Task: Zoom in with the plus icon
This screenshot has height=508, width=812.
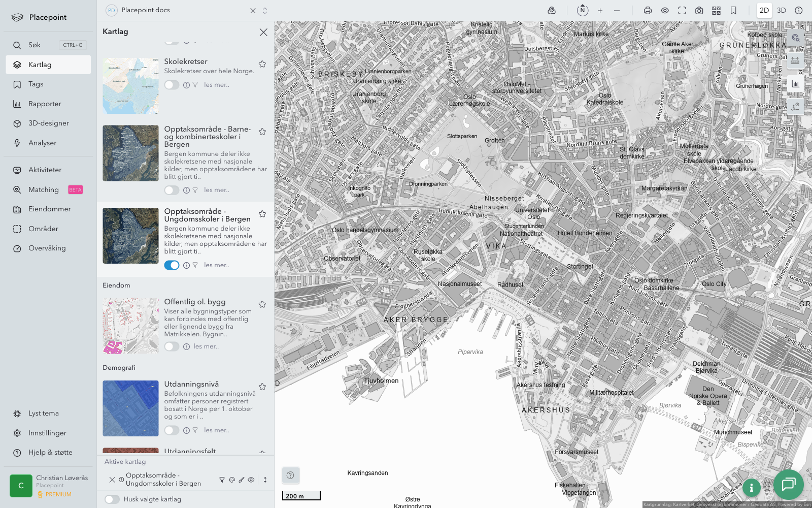Action: (600, 11)
